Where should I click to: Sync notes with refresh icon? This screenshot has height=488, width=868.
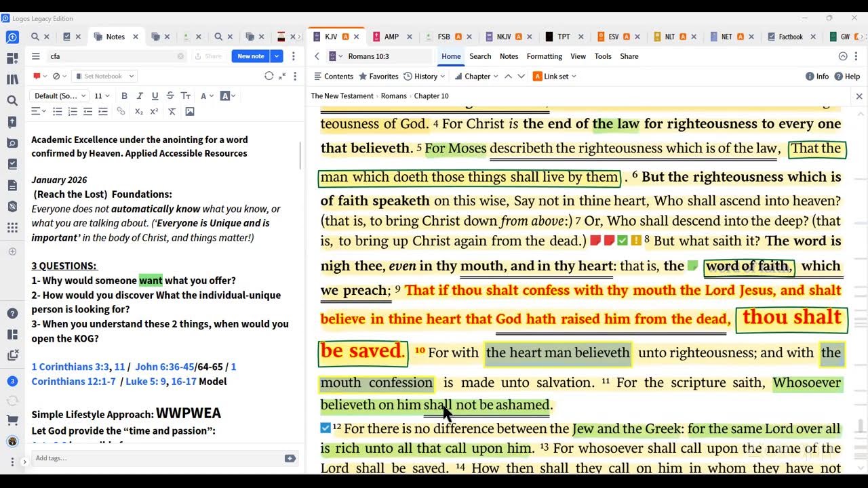point(269,76)
